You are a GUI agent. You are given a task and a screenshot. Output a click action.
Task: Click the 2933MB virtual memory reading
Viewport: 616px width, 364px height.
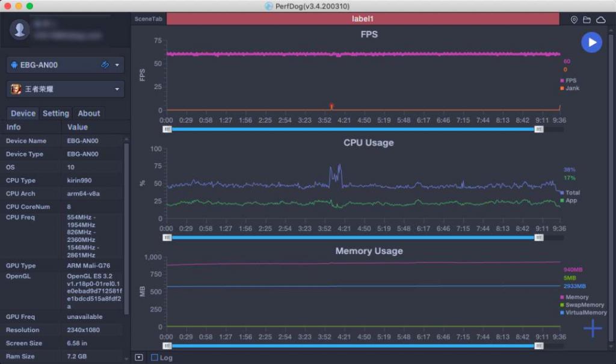pos(574,286)
